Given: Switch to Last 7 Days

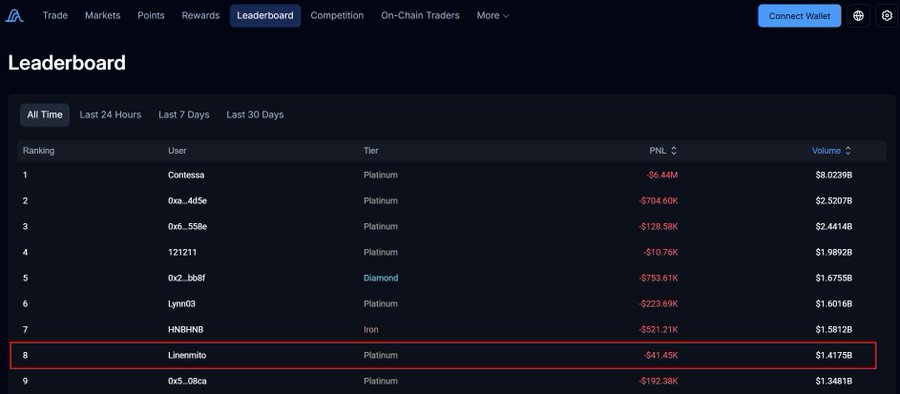Looking at the screenshot, I should (x=184, y=115).
